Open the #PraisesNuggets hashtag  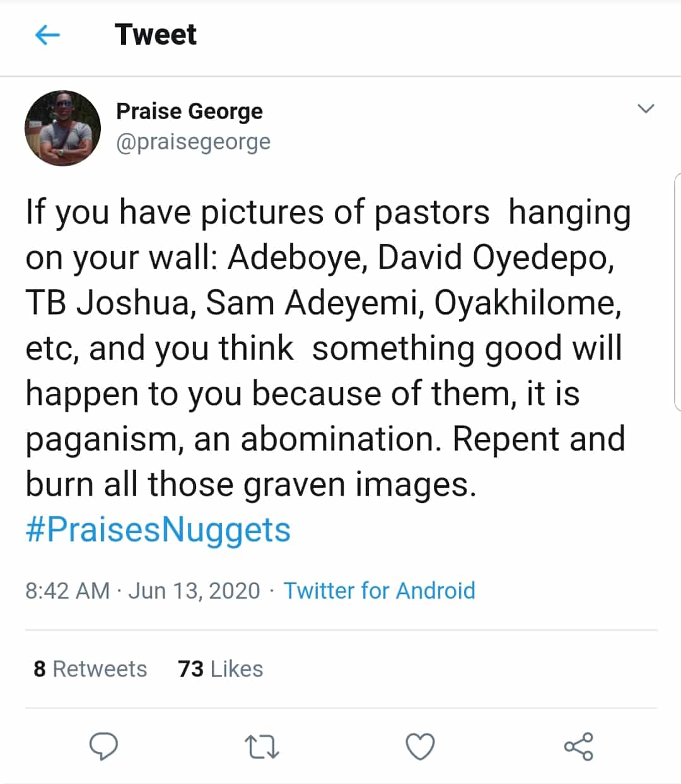pos(158,529)
